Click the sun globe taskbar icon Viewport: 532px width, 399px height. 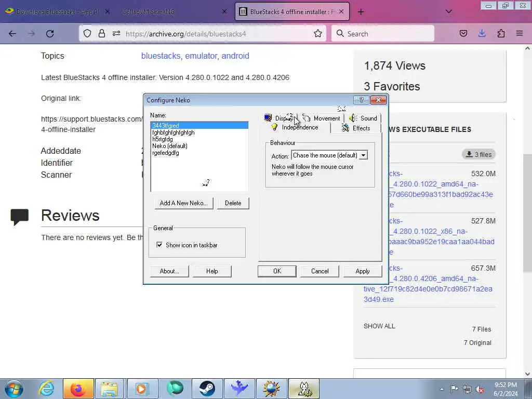point(271,389)
